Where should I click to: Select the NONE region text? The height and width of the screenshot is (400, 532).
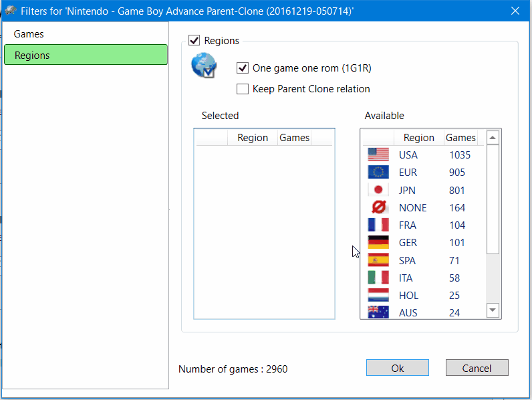(412, 207)
